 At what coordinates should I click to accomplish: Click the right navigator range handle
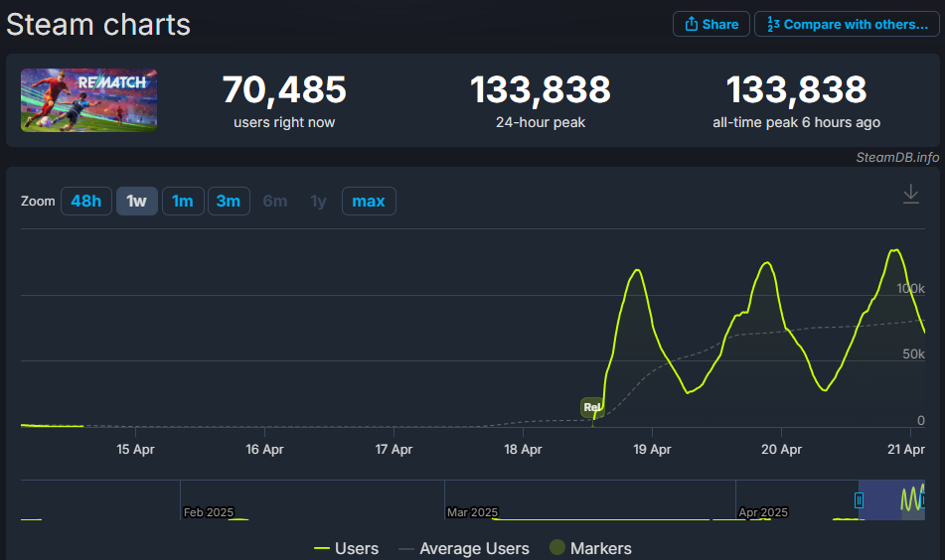[923, 500]
